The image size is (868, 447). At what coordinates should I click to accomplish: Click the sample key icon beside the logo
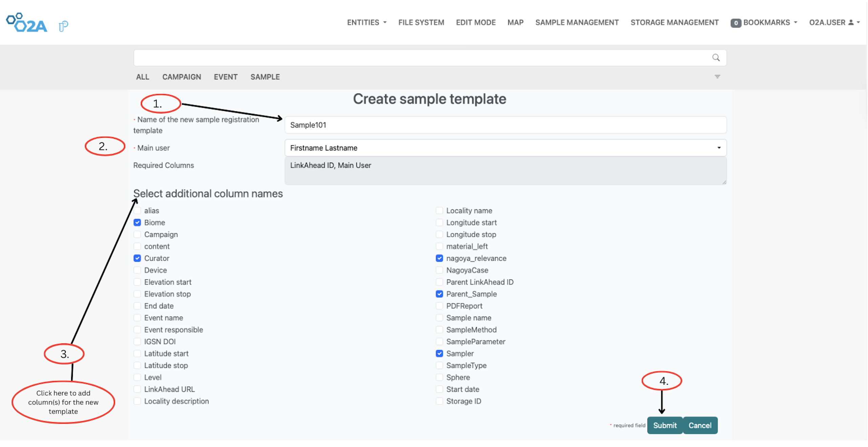63,24
